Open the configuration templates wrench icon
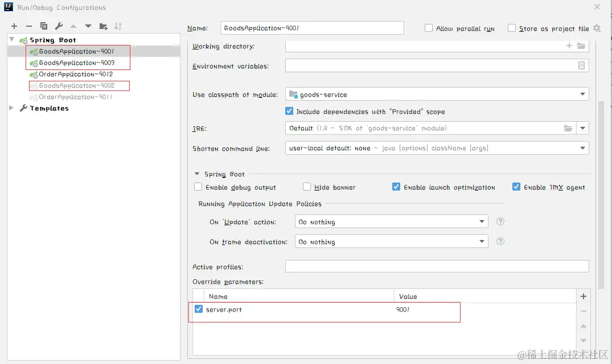Screen dimensions: 612x364 [x=59, y=26]
